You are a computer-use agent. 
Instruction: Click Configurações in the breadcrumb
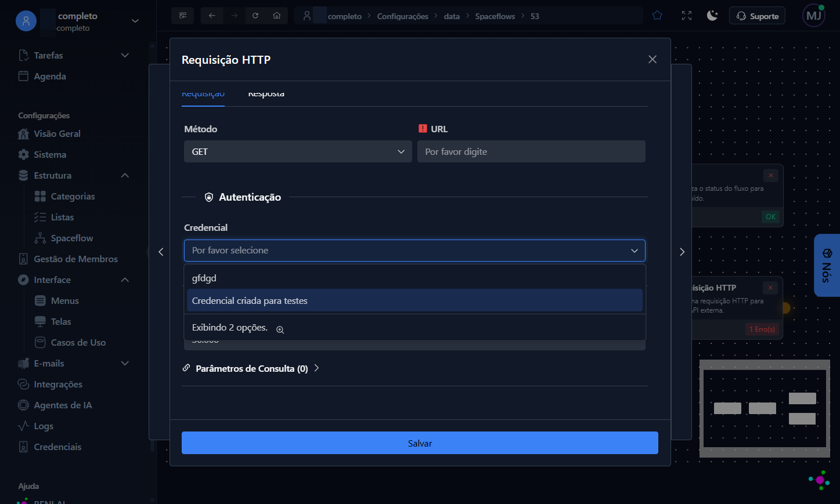402,16
